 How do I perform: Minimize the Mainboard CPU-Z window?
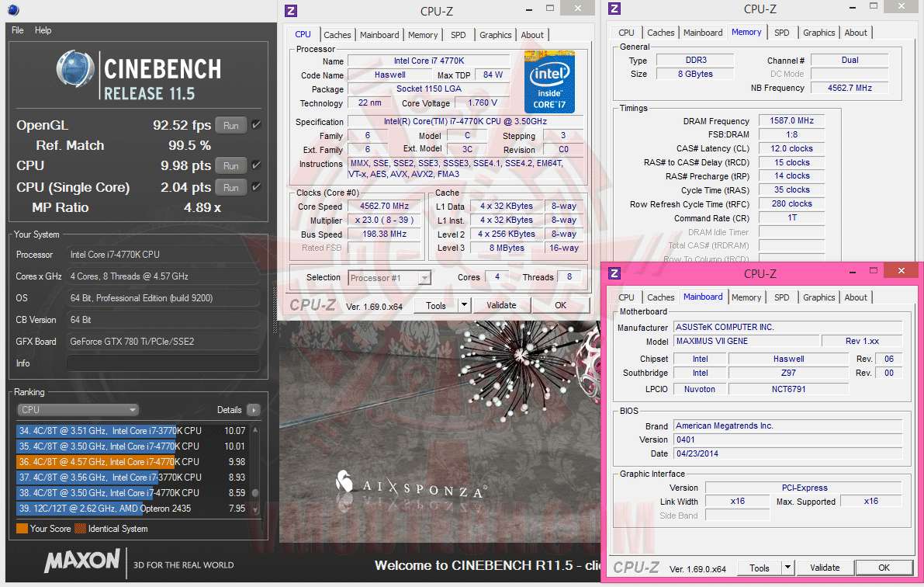click(853, 272)
